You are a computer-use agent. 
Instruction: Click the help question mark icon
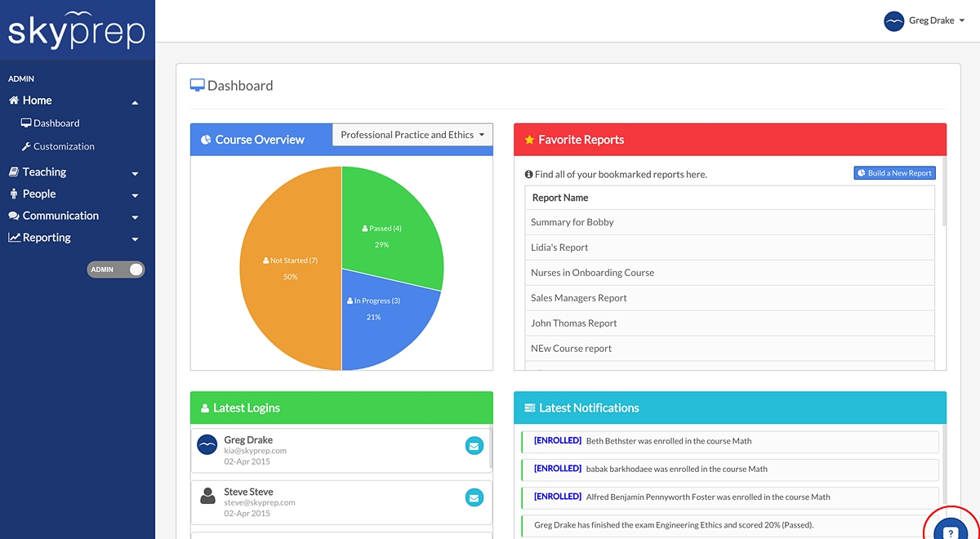pos(948,532)
